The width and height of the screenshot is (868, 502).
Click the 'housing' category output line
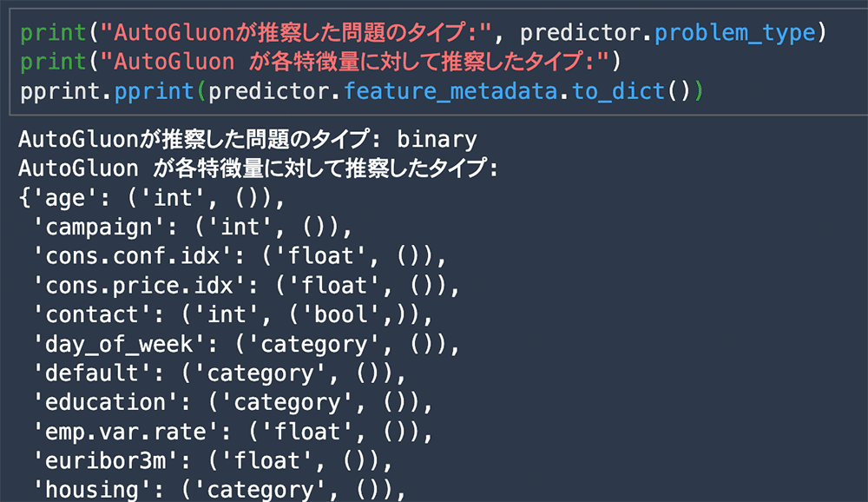click(x=220, y=491)
